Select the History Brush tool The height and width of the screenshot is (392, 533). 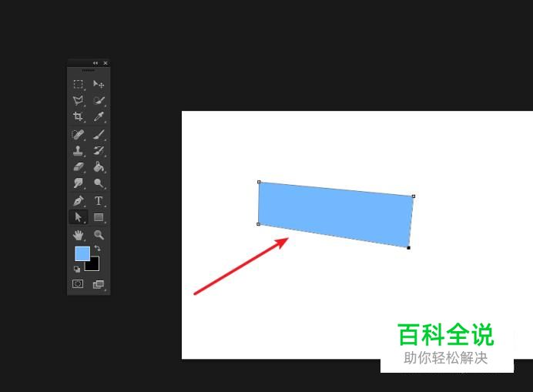coord(99,151)
